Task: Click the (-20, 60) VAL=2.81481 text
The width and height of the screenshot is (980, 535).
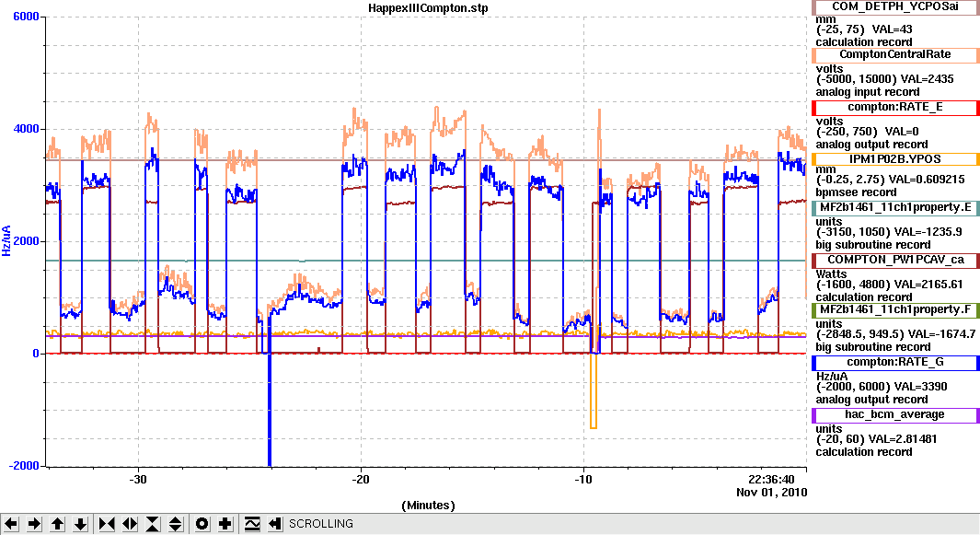Action: click(876, 439)
